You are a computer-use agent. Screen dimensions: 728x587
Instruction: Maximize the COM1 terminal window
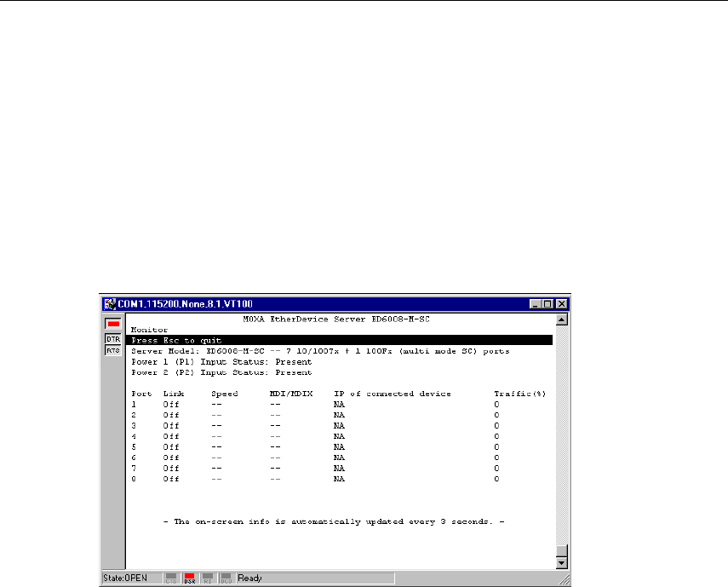[x=547, y=304]
